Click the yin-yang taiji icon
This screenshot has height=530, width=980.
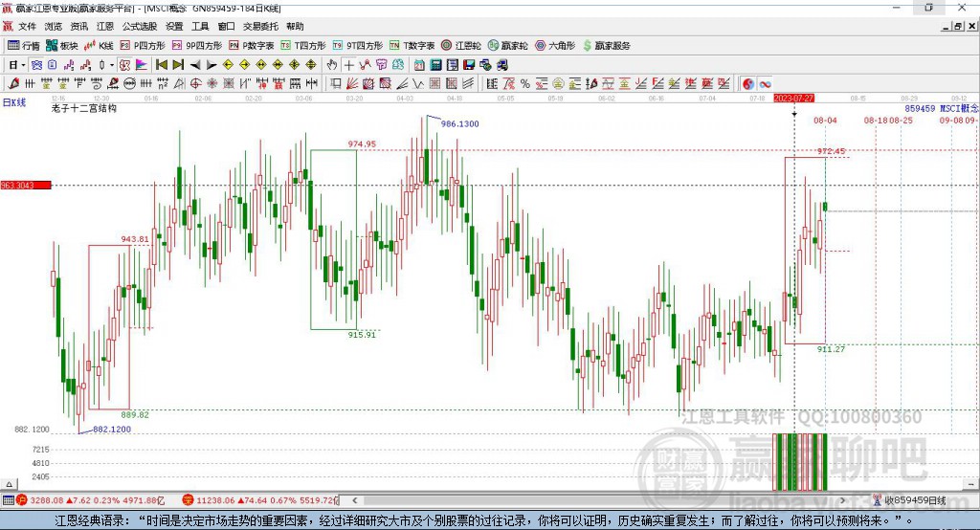[748, 84]
